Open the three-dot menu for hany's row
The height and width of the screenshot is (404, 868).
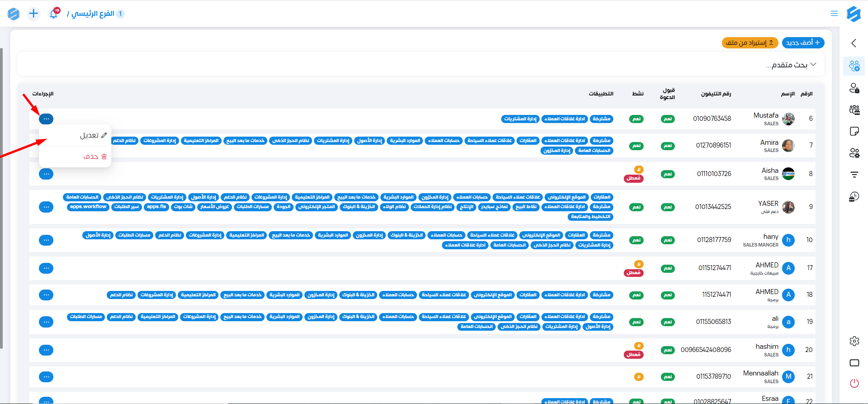pyautogui.click(x=46, y=240)
